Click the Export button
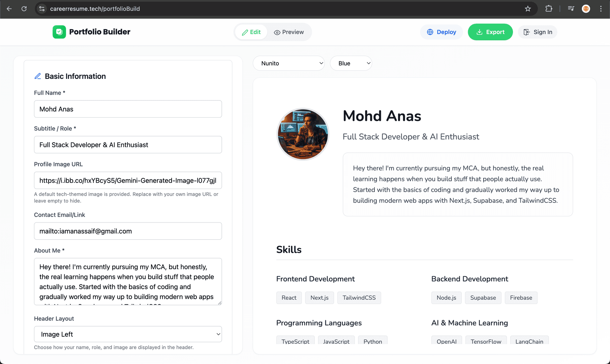The height and width of the screenshot is (364, 610). (490, 32)
